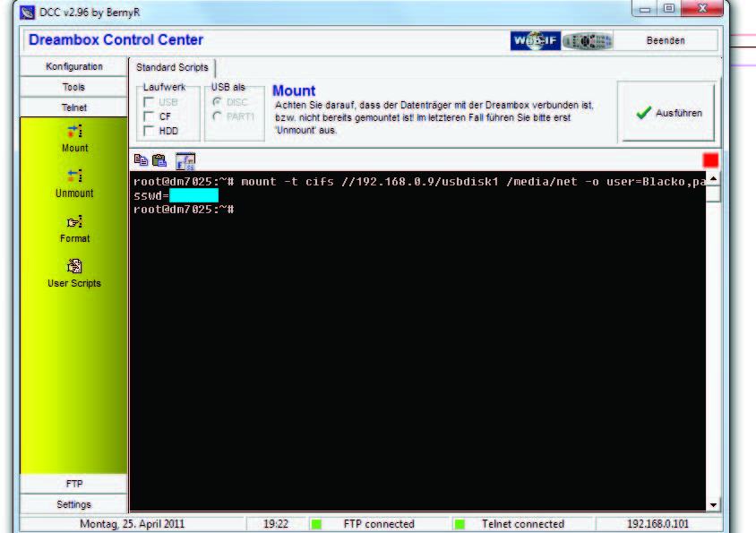756x533 pixels.
Task: Expand the Konfiguration section
Action: [74, 66]
